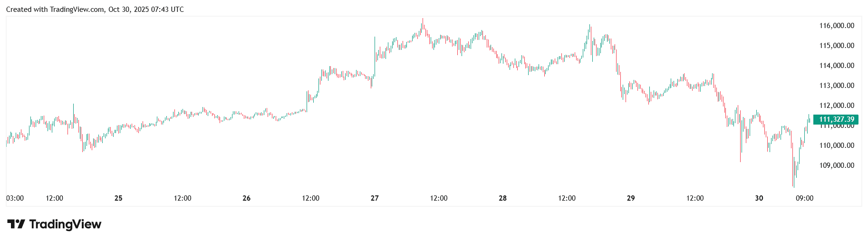
Task: Select date label 29 on time axis
Action: 631,198
